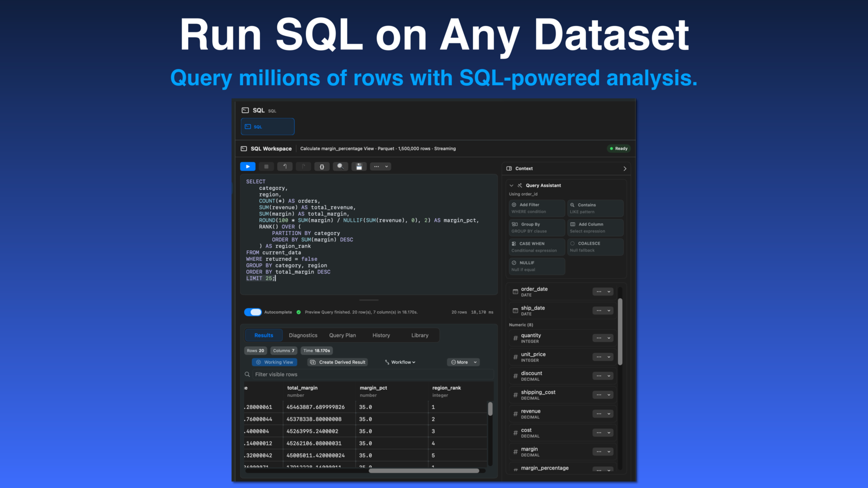This screenshot has width=868, height=488.
Task: Switch to the Diagnostics tab
Action: [x=303, y=335]
